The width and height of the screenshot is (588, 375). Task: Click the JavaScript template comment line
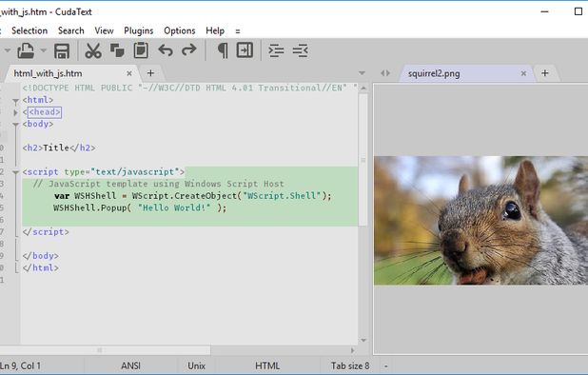coord(158,184)
